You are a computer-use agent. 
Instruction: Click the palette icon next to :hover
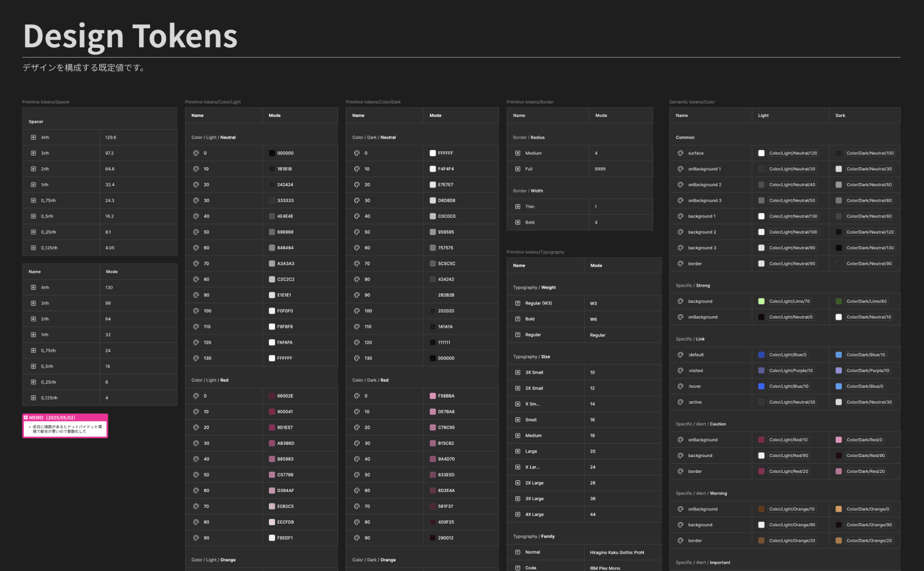680,387
